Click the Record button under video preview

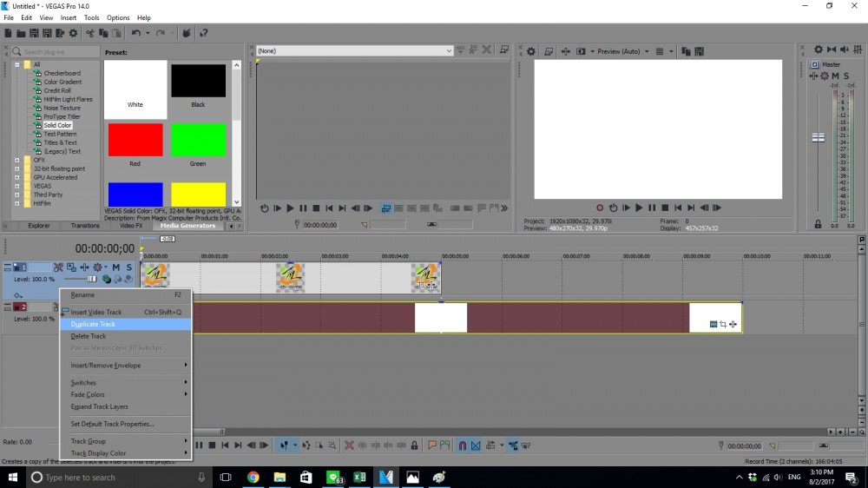[600, 208]
